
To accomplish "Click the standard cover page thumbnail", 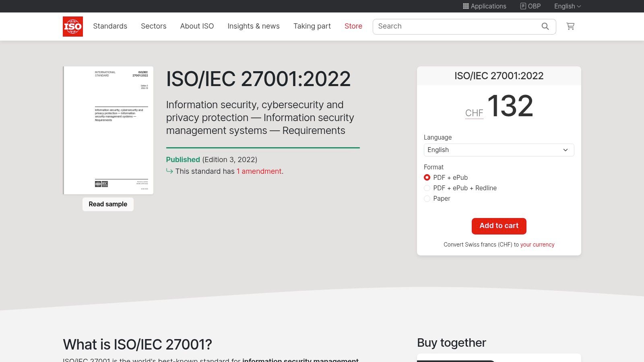I will [x=108, y=130].
